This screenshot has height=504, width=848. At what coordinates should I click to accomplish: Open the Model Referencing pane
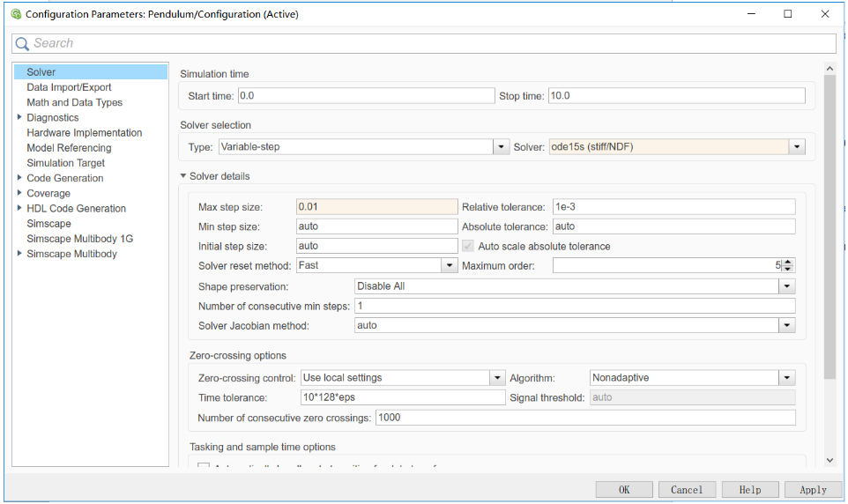coord(69,148)
